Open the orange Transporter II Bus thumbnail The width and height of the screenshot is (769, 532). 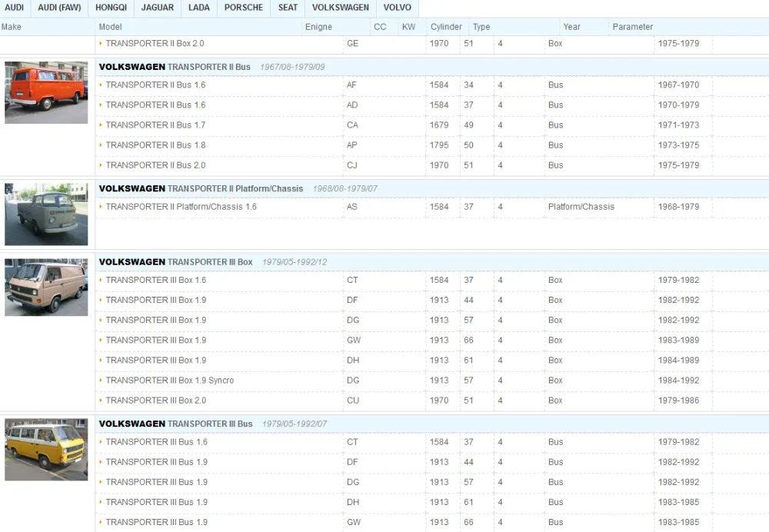[x=46, y=92]
